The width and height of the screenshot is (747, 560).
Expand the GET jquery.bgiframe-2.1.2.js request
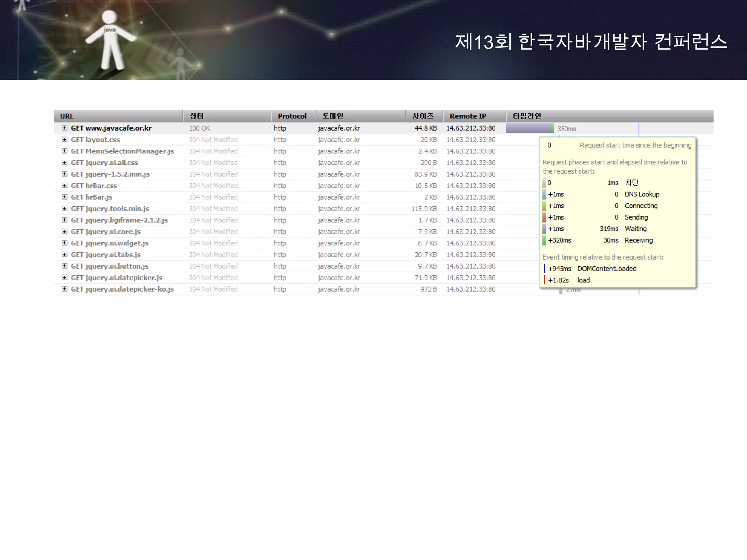65,220
